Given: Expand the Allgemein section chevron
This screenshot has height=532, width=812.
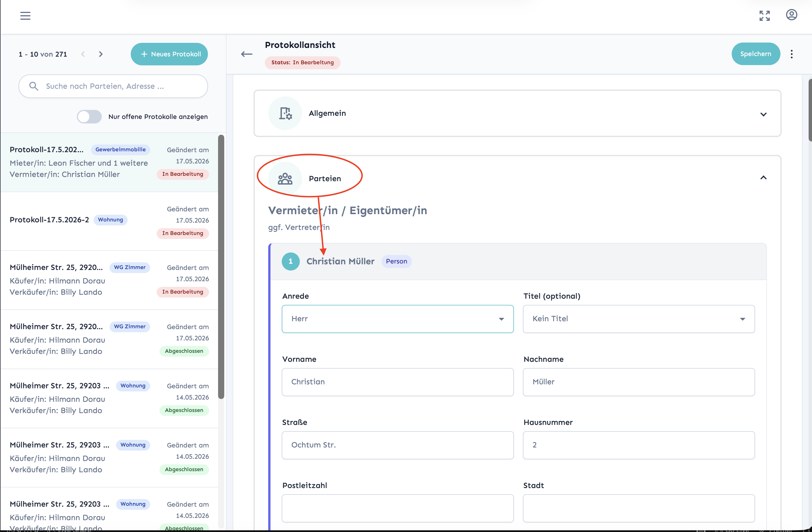Looking at the screenshot, I should pyautogui.click(x=764, y=114).
